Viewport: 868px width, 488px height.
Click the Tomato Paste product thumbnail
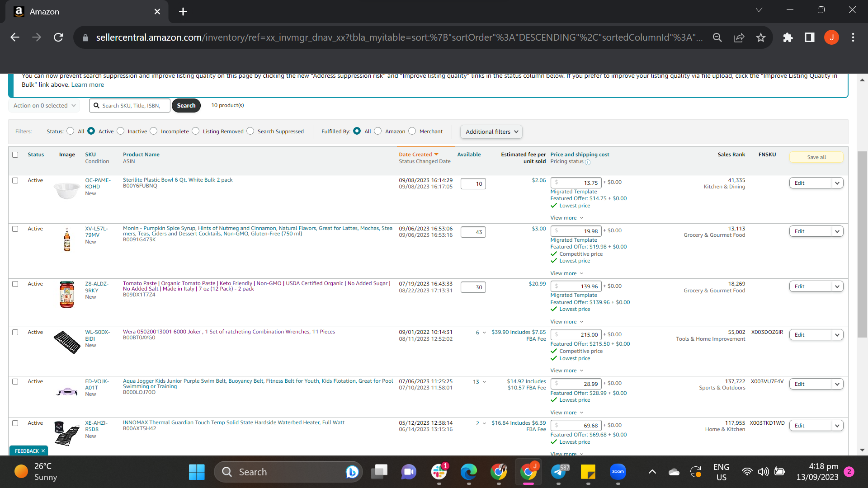click(67, 295)
